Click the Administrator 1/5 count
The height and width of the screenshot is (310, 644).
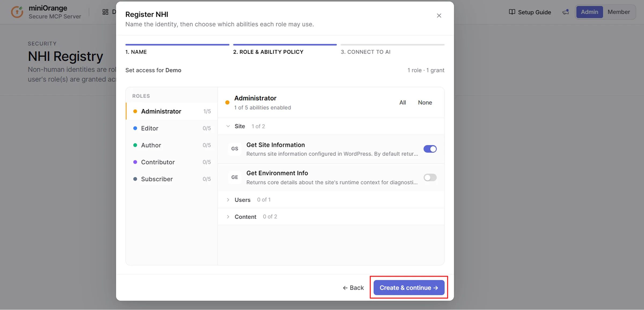click(x=207, y=111)
